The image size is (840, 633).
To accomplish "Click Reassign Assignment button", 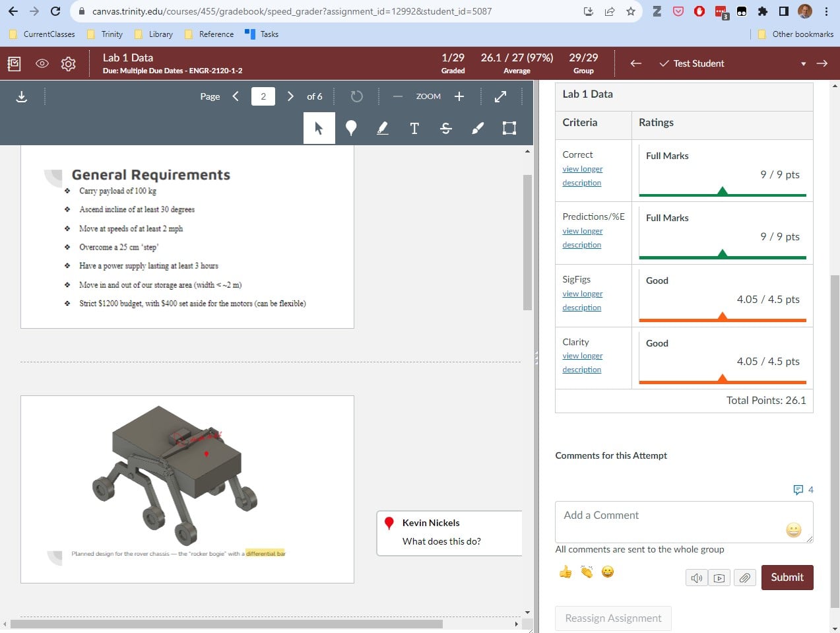I will [x=613, y=618].
